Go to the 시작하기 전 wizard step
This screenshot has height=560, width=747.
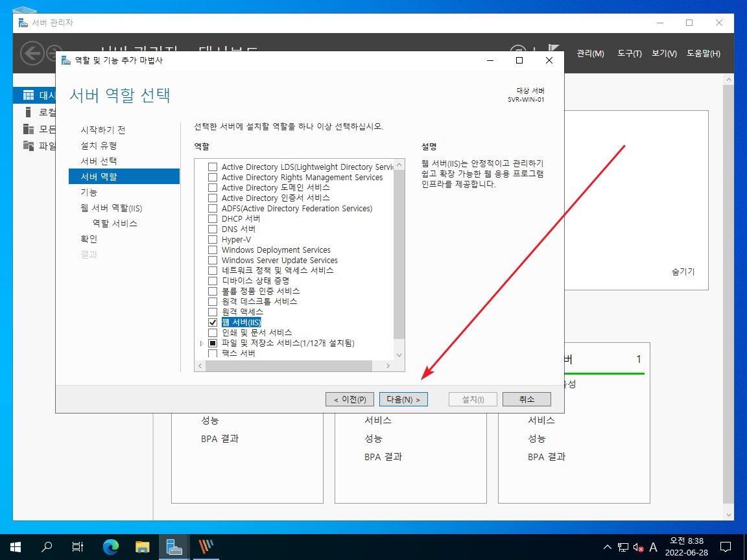[x=103, y=130]
